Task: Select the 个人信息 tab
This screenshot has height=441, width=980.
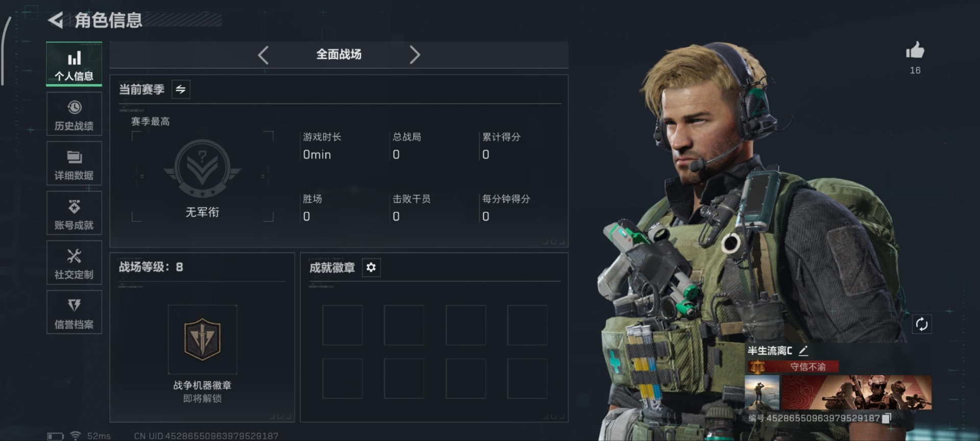Action: (74, 64)
